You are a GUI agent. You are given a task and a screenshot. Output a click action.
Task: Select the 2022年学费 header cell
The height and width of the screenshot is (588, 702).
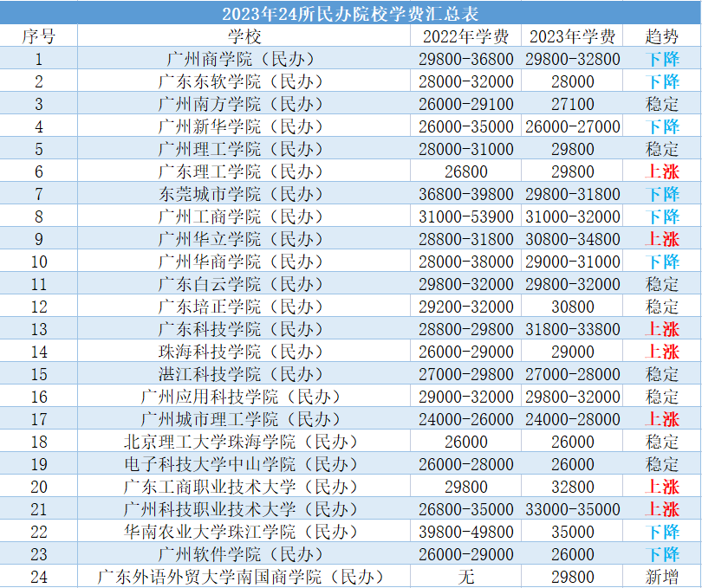pos(465,36)
